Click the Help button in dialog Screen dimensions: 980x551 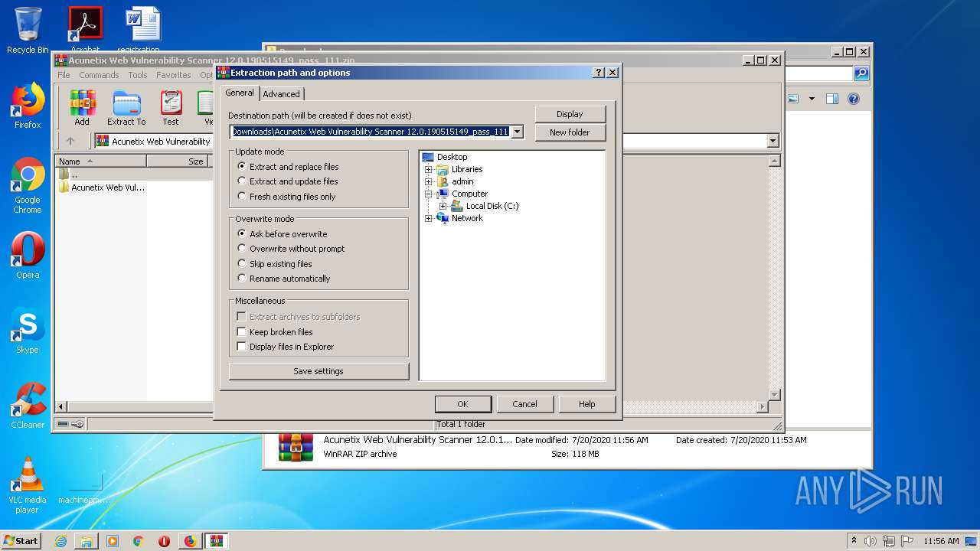[x=586, y=404]
